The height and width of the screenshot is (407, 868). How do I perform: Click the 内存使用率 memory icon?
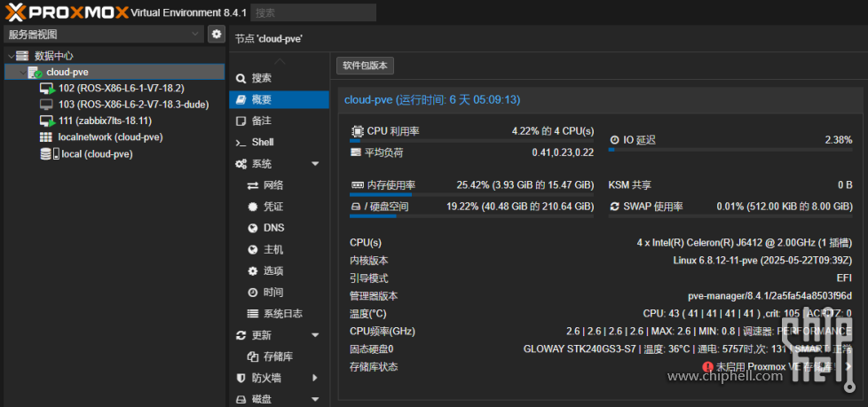point(357,184)
